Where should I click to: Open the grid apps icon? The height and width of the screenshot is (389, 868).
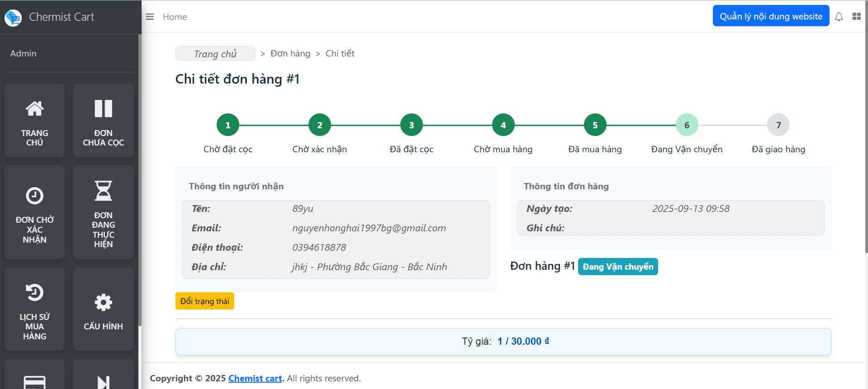856,17
